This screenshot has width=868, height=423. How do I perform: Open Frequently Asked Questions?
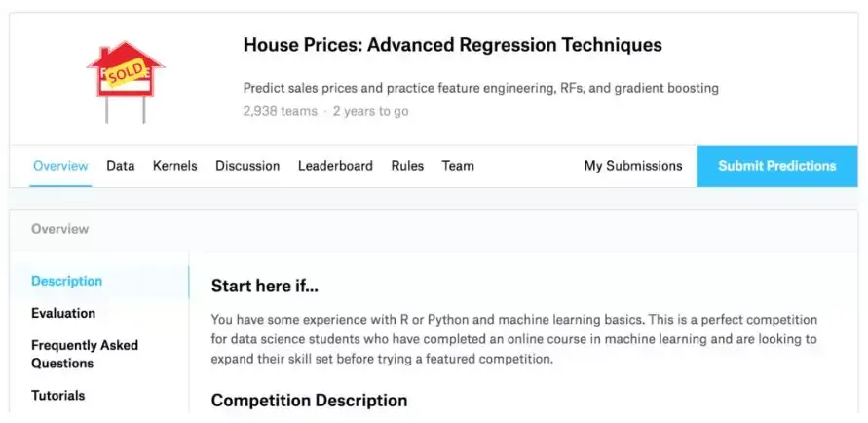coord(85,354)
